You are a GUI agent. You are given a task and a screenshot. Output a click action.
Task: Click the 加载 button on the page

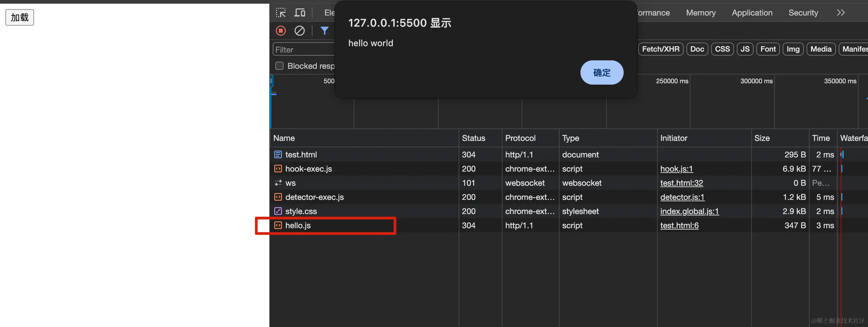tap(20, 17)
